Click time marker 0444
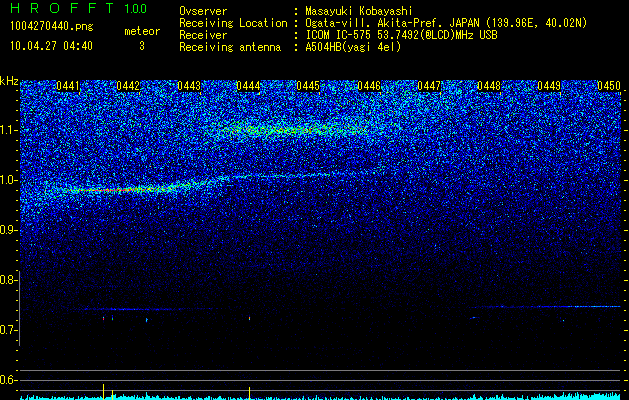The width and height of the screenshot is (629, 400). [248, 86]
